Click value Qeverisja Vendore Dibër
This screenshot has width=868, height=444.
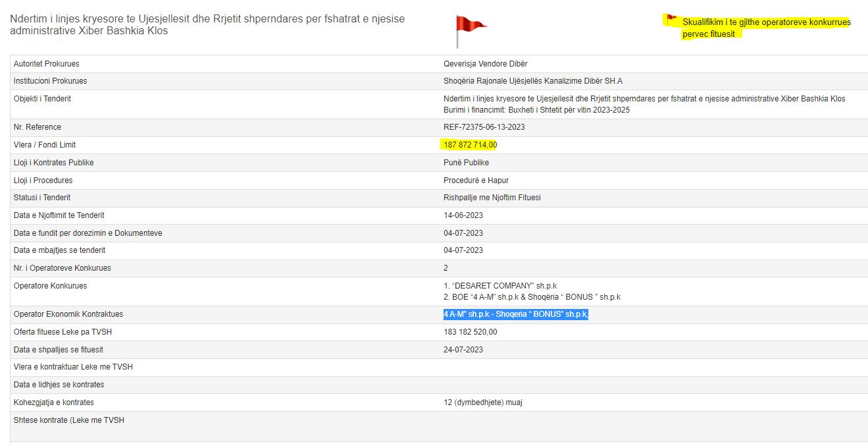[486, 64]
